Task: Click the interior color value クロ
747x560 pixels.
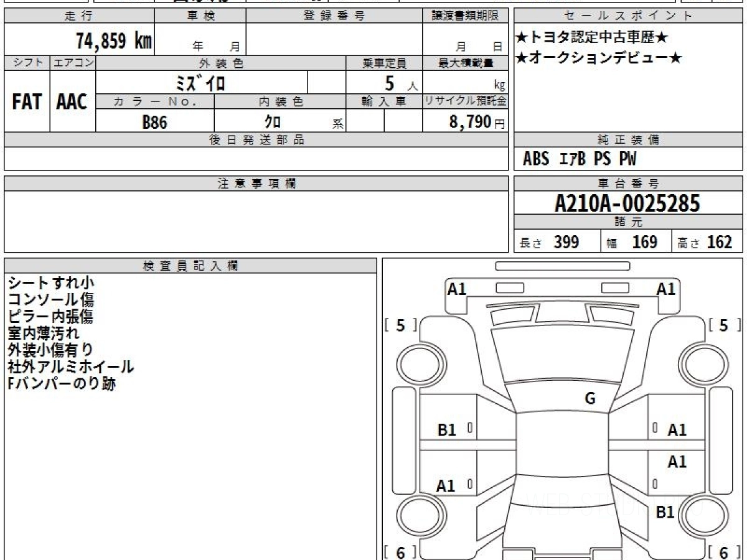Action: pyautogui.click(x=273, y=122)
